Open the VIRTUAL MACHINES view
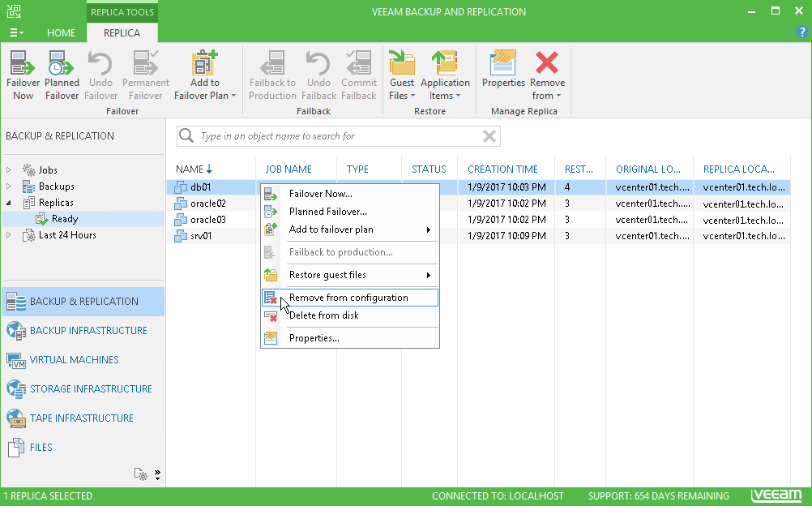 [83, 360]
